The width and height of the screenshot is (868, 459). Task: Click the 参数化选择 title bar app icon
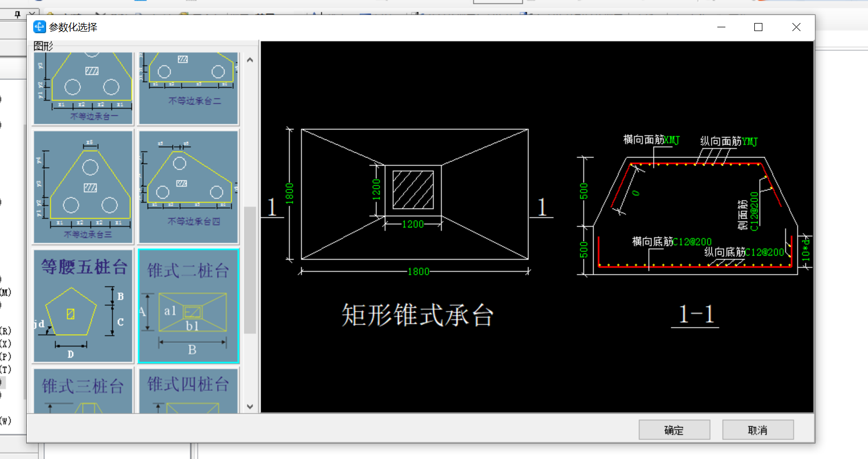tap(40, 27)
